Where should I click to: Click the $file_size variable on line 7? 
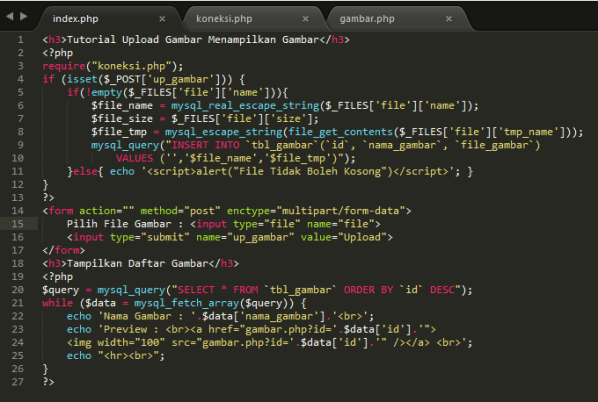click(x=122, y=119)
